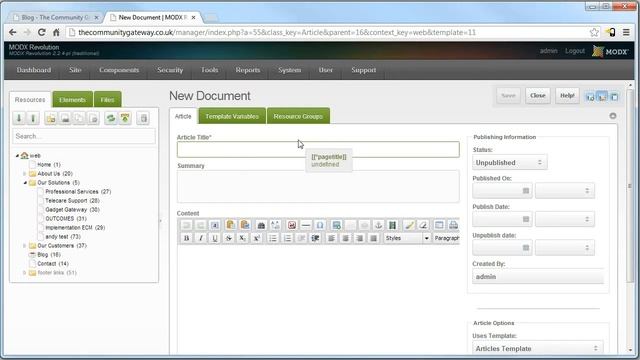Open Find binoculars tool in editor

(x=261, y=225)
